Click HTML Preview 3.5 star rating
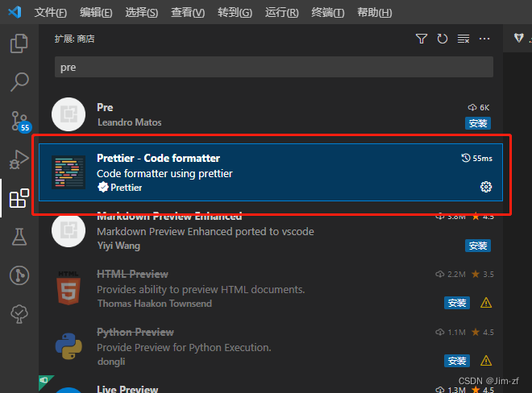The height and width of the screenshot is (393, 532). (483, 274)
